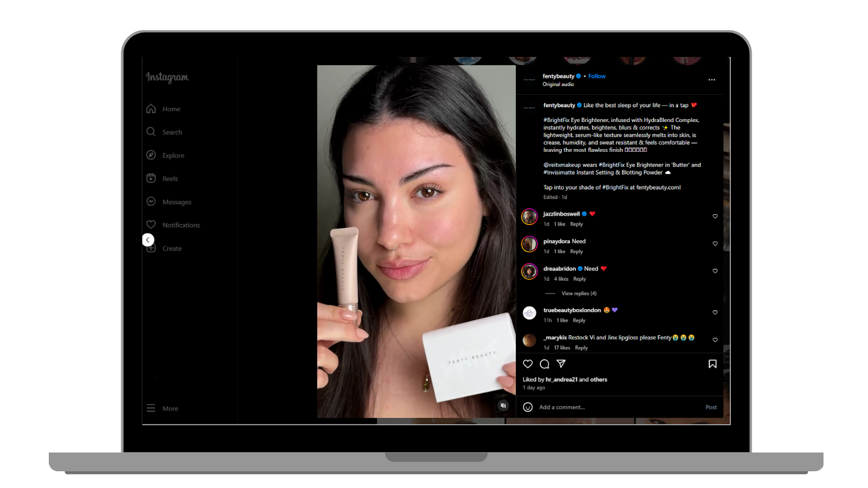Open Reels from the sidebar
Screen dimensions: 868x488
162,178
